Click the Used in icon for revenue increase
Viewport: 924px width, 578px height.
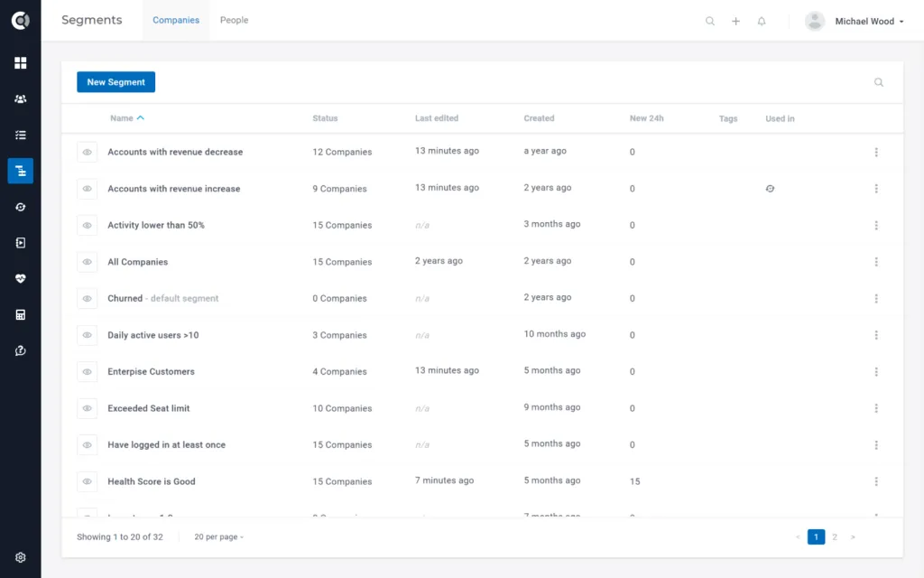[x=771, y=189]
